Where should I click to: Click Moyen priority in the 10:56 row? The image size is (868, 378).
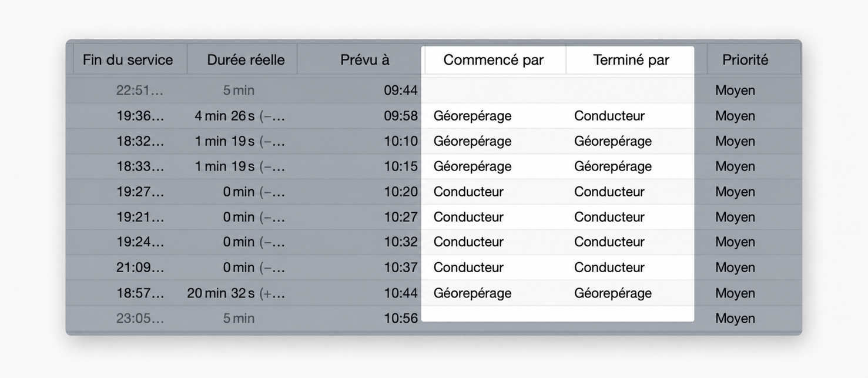point(735,318)
